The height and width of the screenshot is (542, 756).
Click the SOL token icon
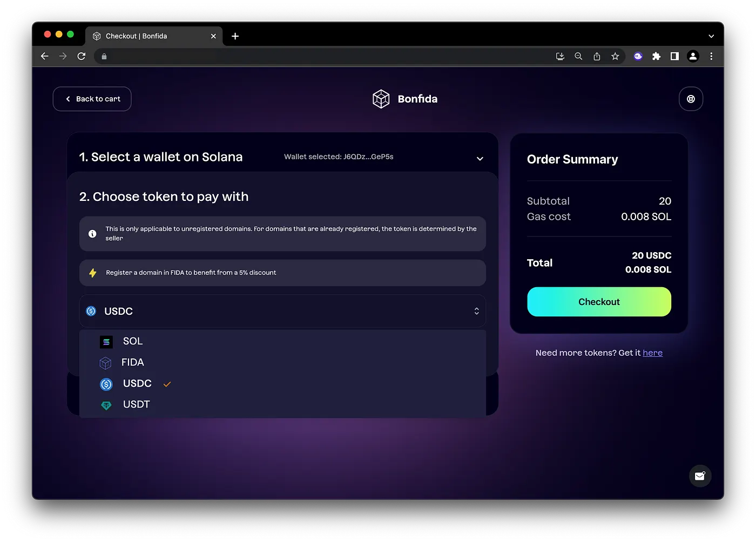[x=106, y=342]
